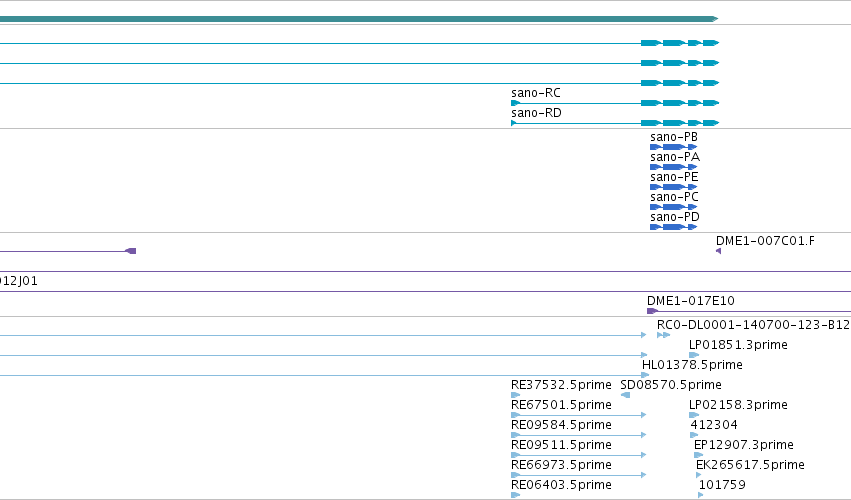Click the purple block ending the DME1-007C01 row line
851x500 pixels.
131,251
